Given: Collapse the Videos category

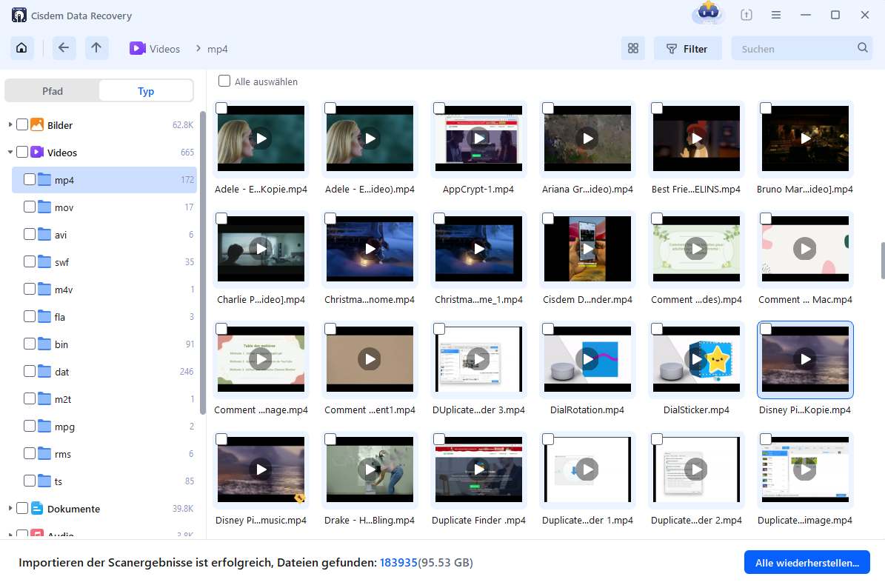Looking at the screenshot, I should click(x=10, y=153).
